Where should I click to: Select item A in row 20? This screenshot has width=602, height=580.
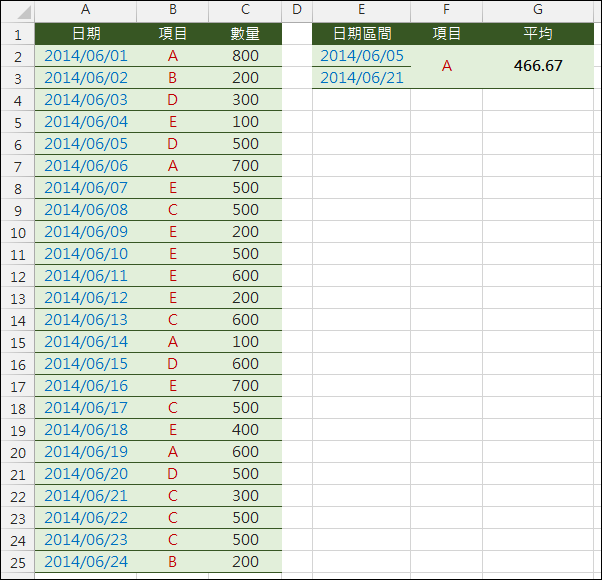[x=173, y=452]
